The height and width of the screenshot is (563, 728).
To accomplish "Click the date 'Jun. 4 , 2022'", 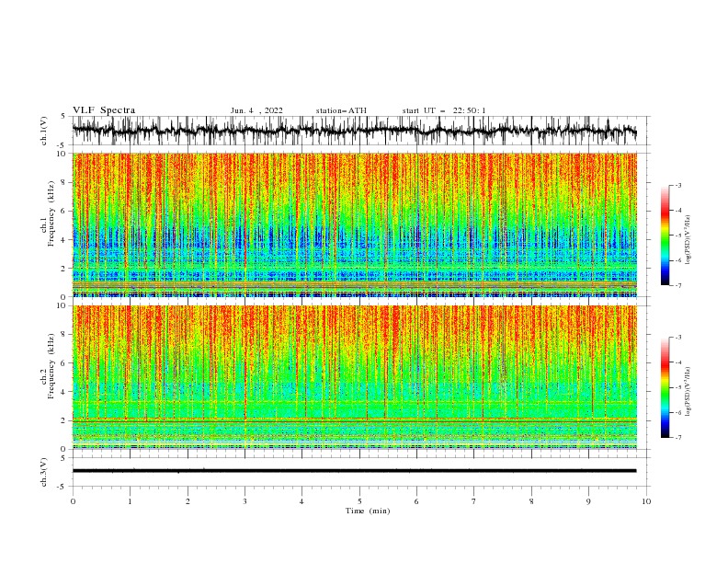I will [256, 110].
